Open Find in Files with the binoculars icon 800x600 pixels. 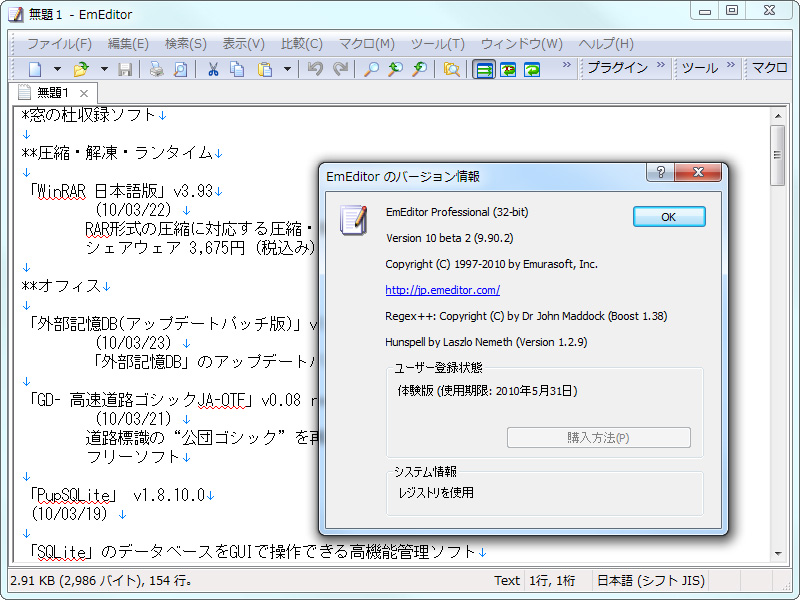pyautogui.click(x=450, y=69)
